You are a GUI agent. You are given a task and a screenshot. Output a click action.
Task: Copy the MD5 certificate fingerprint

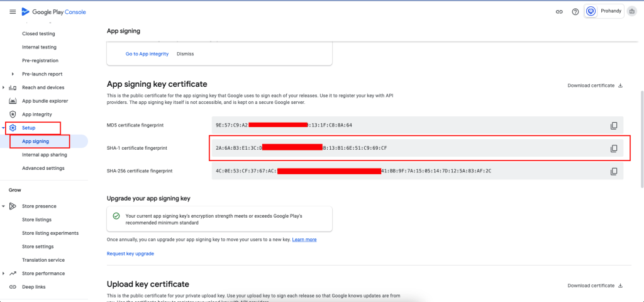pos(614,125)
